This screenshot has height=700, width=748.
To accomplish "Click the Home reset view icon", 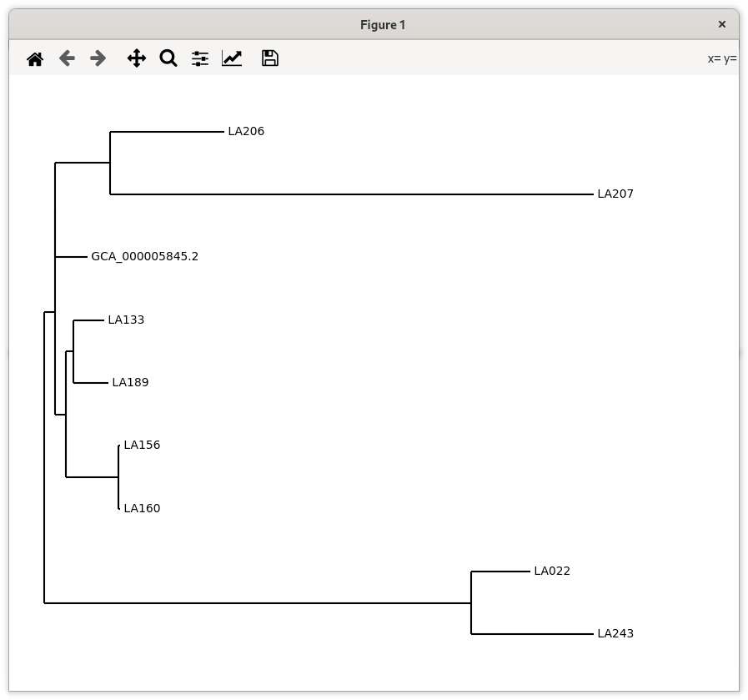I will 35,58.
